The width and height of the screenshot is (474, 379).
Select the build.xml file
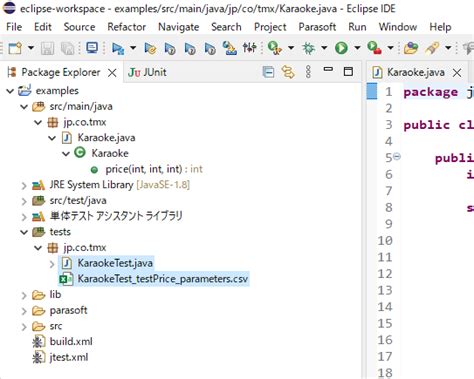(x=63, y=341)
